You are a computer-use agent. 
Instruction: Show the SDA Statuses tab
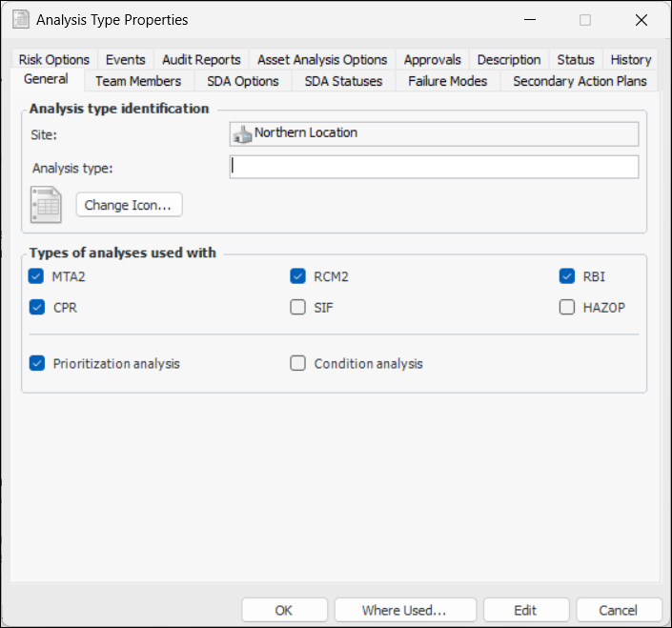(x=343, y=81)
